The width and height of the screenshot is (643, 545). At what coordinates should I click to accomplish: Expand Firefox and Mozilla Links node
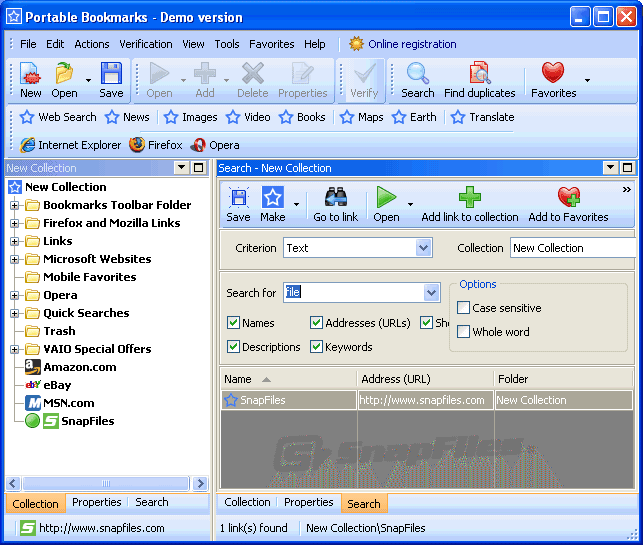[14, 223]
